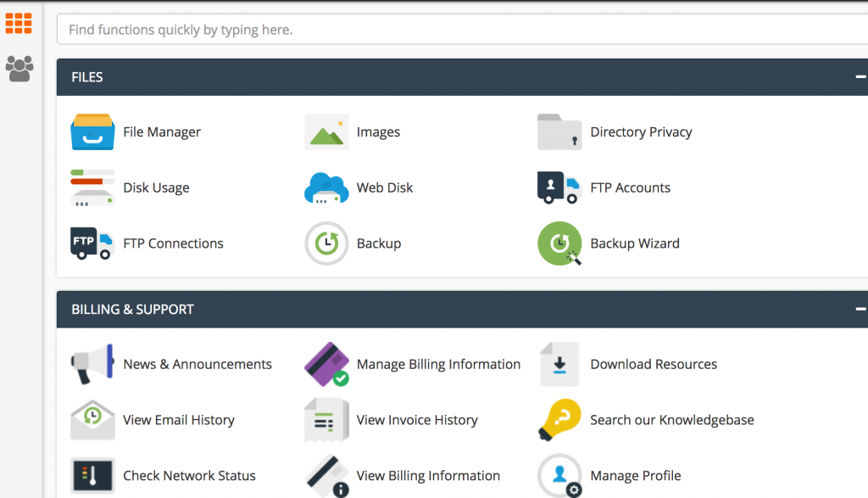Open the FTP Connections truck icon
Screen dimensions: 868x498
point(92,243)
